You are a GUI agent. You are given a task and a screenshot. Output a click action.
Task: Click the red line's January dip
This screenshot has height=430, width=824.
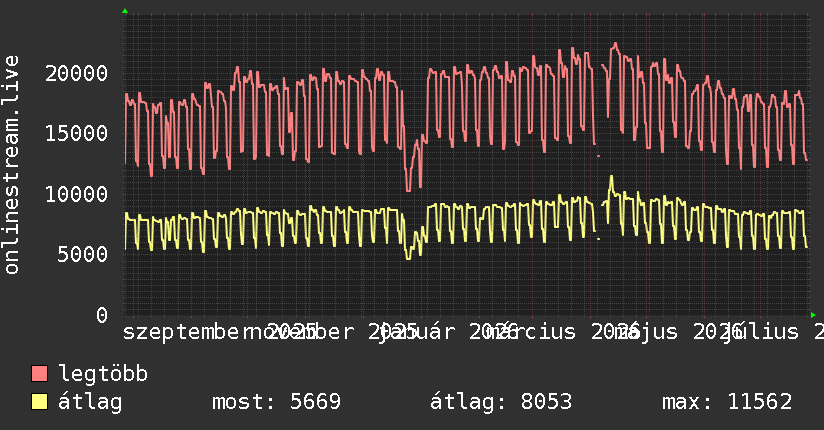click(x=409, y=188)
